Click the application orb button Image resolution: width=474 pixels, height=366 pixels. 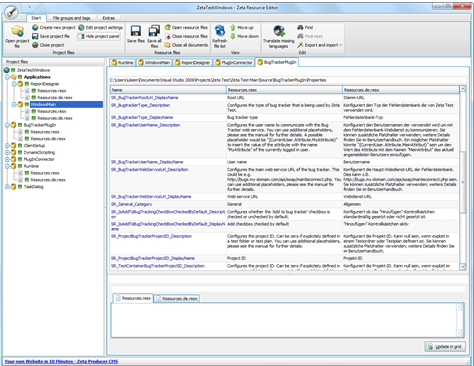click(11, 12)
